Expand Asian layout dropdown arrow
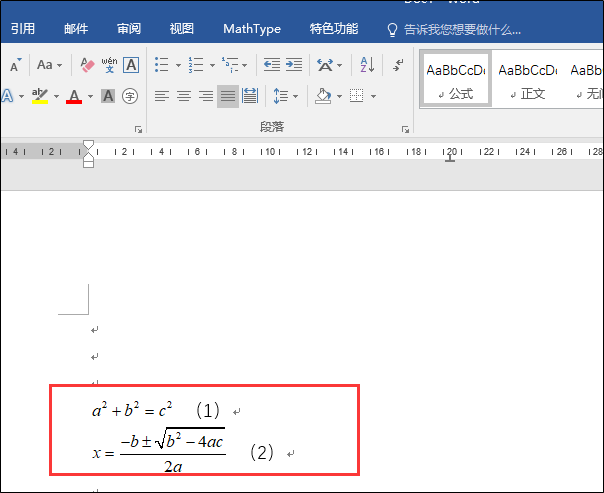The image size is (604, 493). (339, 65)
